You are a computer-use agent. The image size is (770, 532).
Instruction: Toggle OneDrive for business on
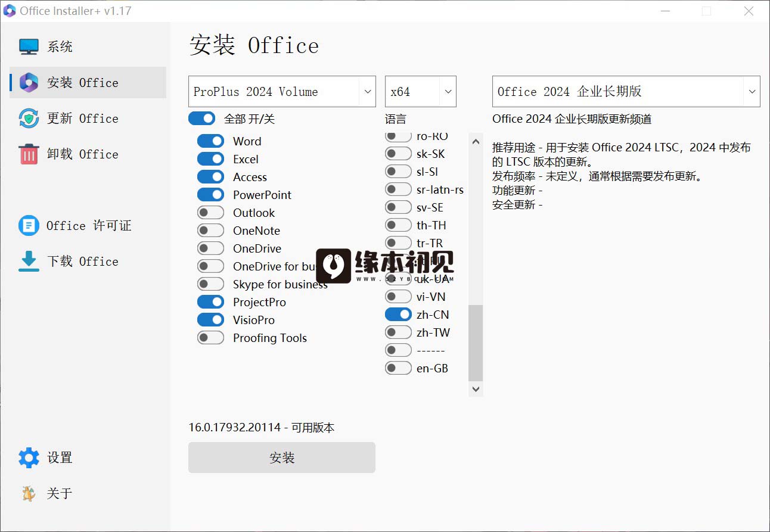point(210,266)
